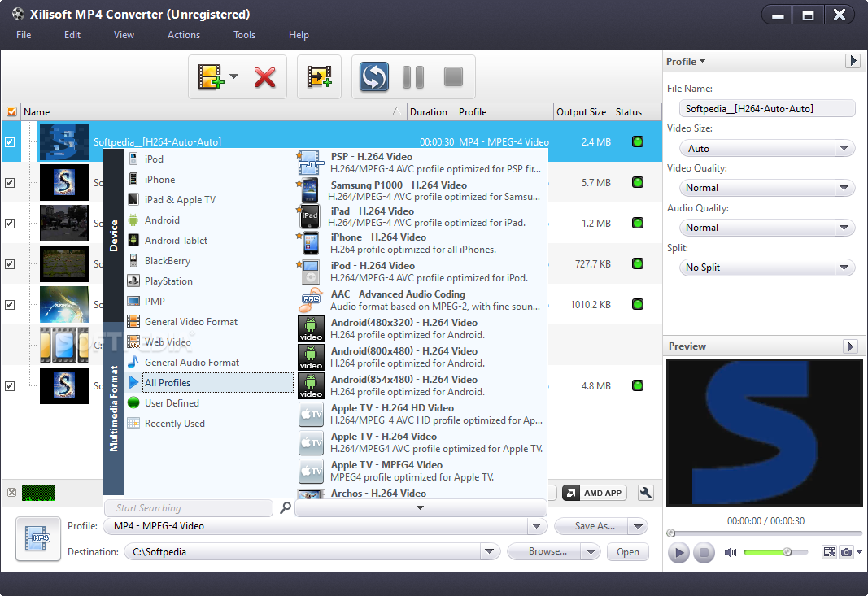The width and height of the screenshot is (868, 596).
Task: Select Apple TV - MPEG4 Video profile
Action: tap(421, 471)
